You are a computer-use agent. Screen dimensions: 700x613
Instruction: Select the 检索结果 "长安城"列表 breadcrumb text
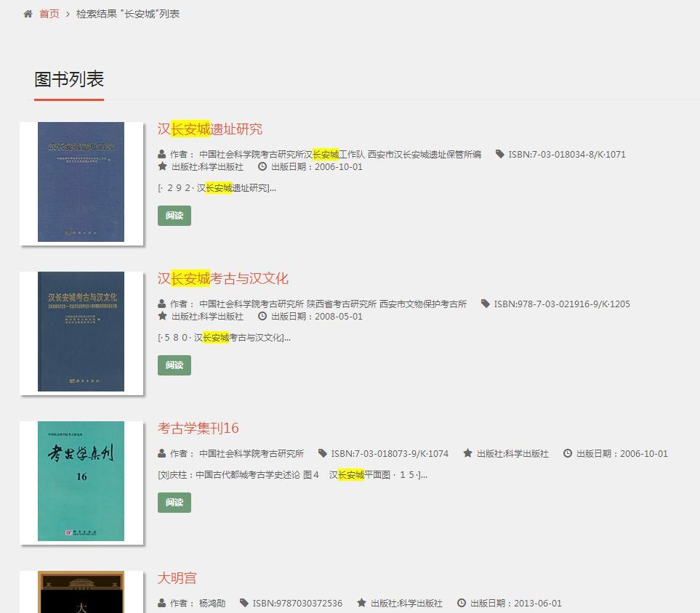pyautogui.click(x=128, y=14)
